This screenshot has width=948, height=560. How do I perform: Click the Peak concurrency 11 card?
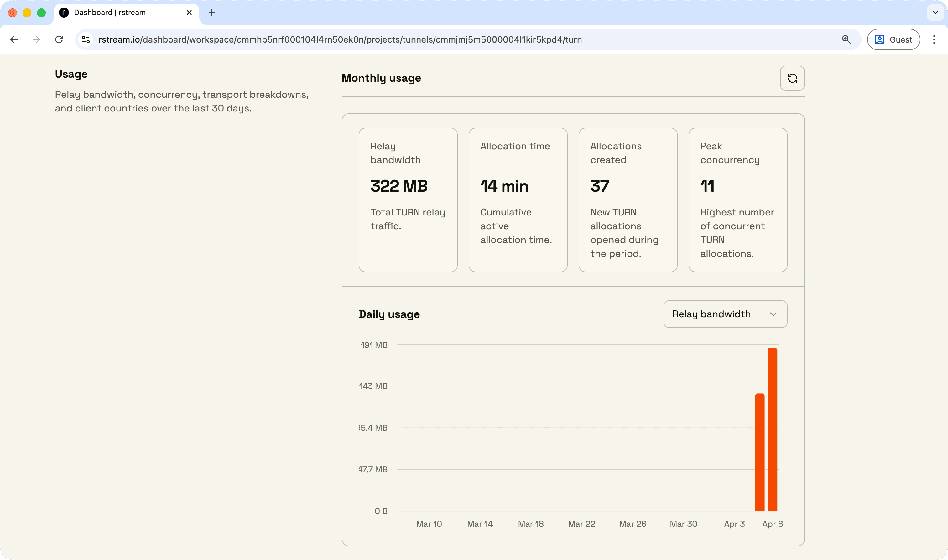(x=737, y=200)
